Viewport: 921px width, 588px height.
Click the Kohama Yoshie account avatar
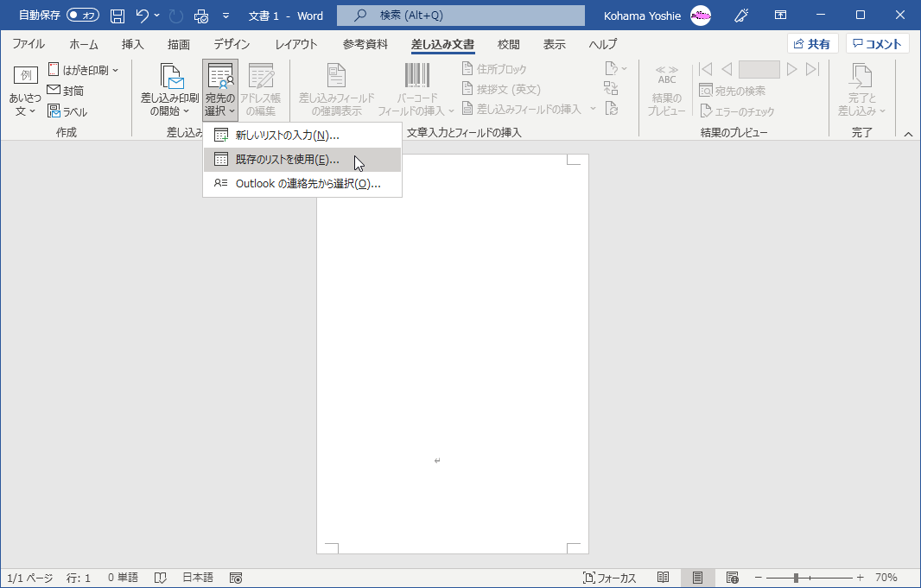700,16
